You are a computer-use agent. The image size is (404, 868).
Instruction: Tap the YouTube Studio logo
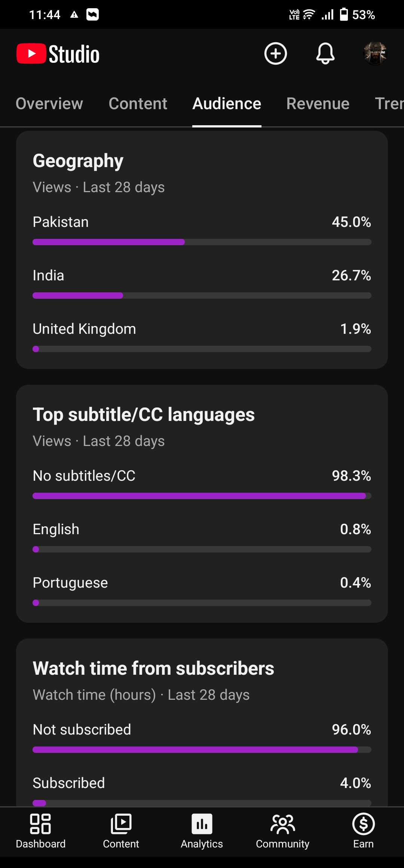(58, 54)
